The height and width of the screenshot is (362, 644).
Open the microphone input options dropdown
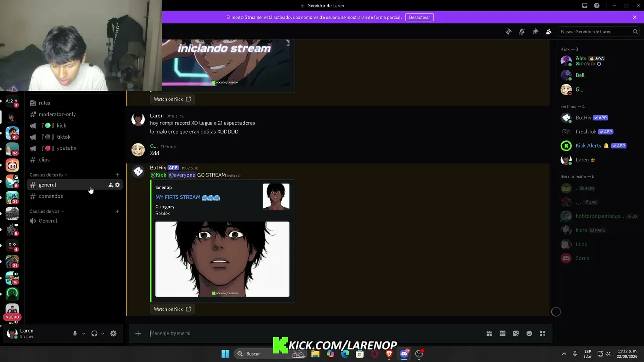84,333
